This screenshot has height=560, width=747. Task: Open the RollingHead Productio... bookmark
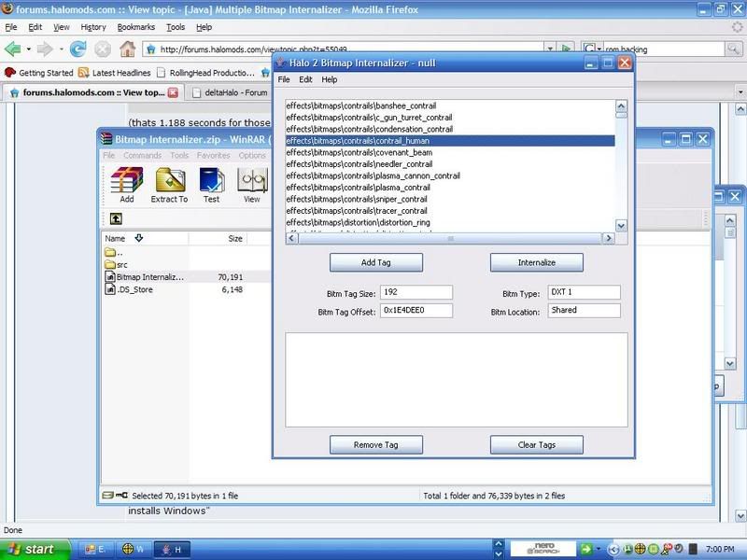coord(205,73)
